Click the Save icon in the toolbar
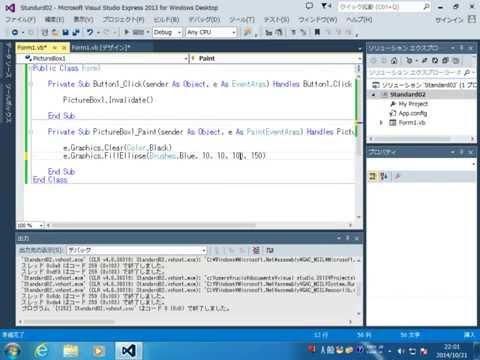Image resolution: width=480 pixels, height=360 pixels. 65,32
